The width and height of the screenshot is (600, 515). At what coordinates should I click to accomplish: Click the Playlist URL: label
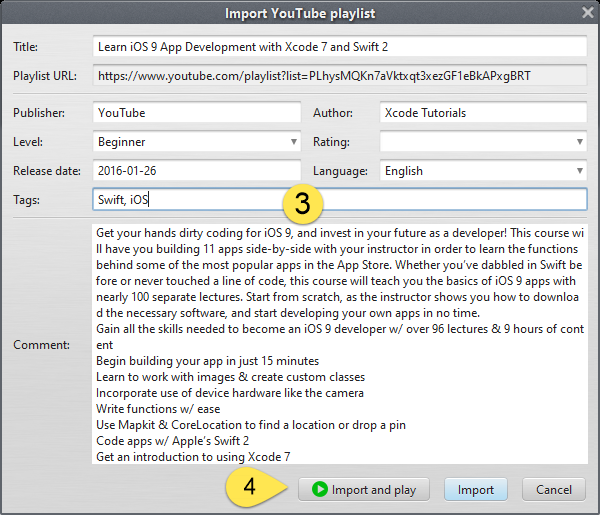tap(47, 76)
